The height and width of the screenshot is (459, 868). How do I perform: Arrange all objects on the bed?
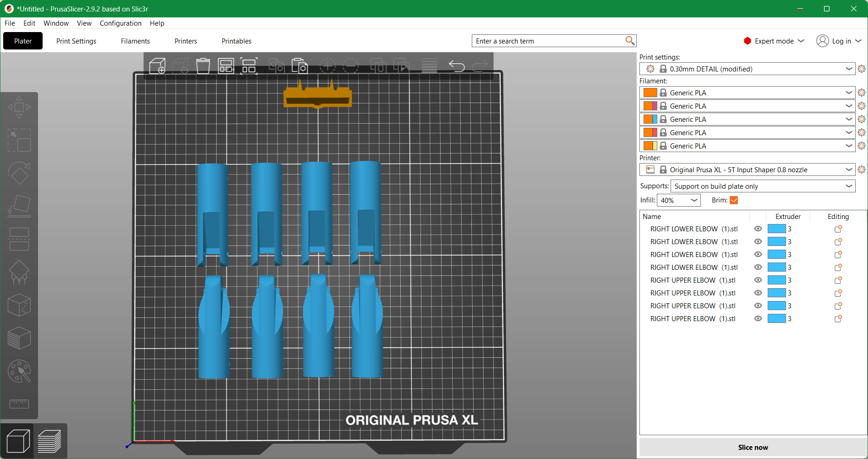click(x=226, y=66)
